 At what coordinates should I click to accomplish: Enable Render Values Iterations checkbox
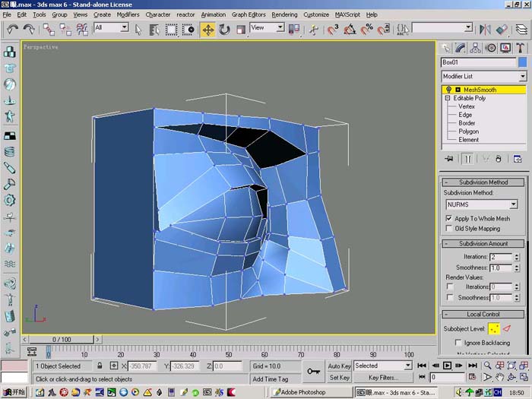(x=450, y=287)
